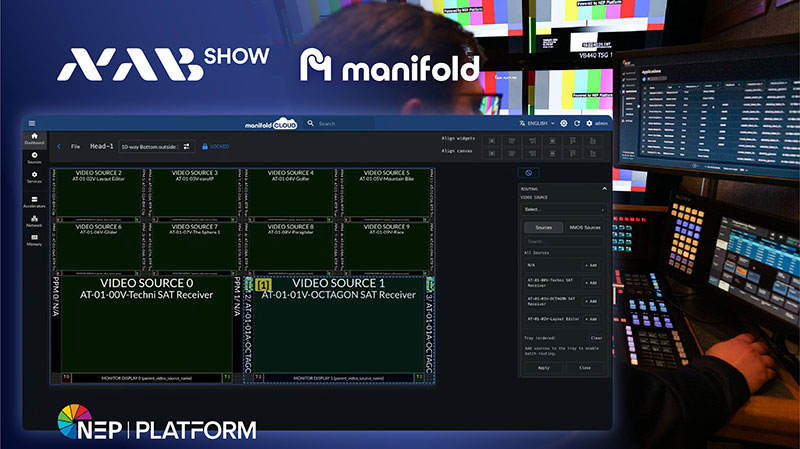Select the VIDEO SOURCE 8 tile
800x449 pixels.
click(290, 248)
